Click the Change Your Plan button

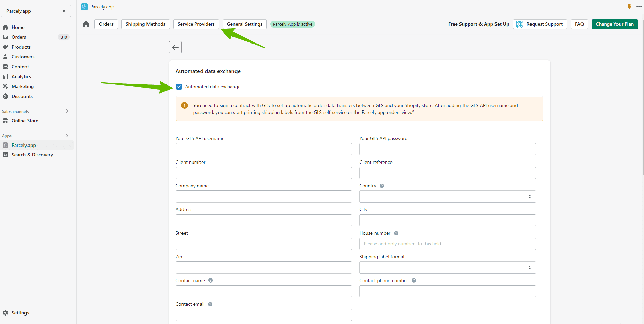(614, 24)
